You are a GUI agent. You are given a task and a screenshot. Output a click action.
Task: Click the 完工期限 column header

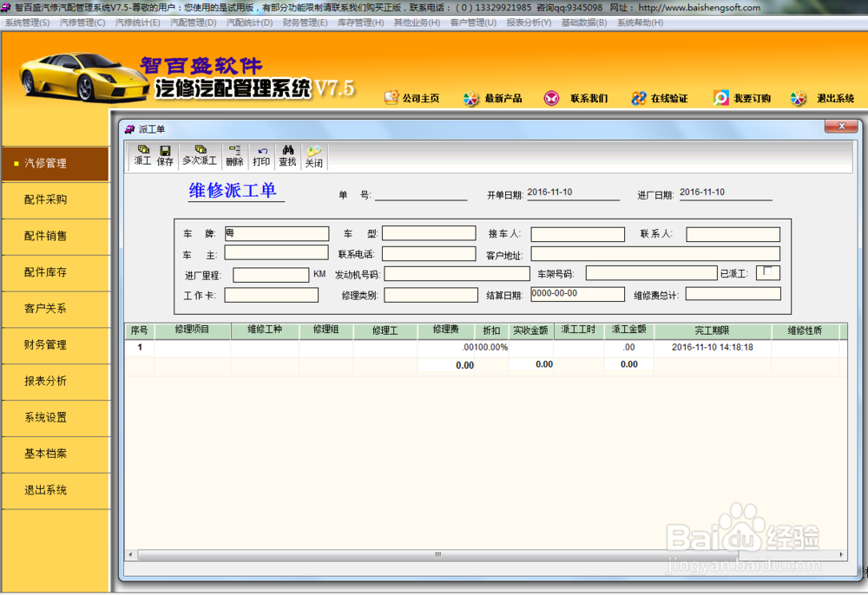coord(713,330)
